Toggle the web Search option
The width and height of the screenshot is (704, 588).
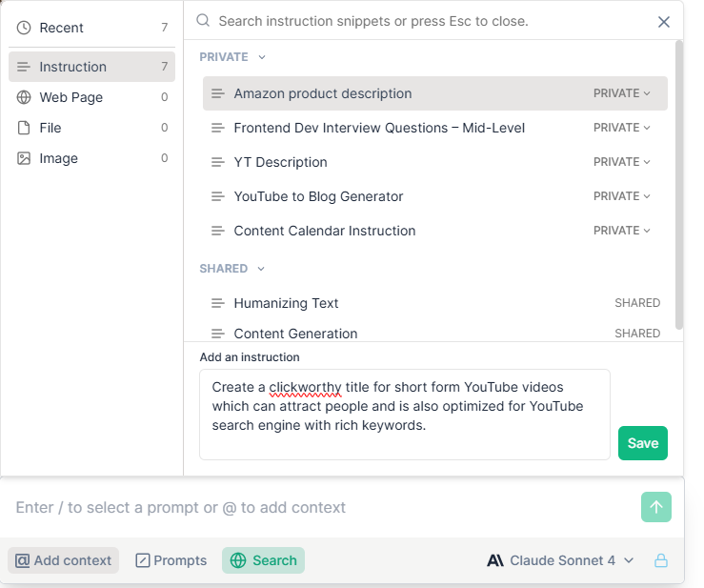coord(263,560)
